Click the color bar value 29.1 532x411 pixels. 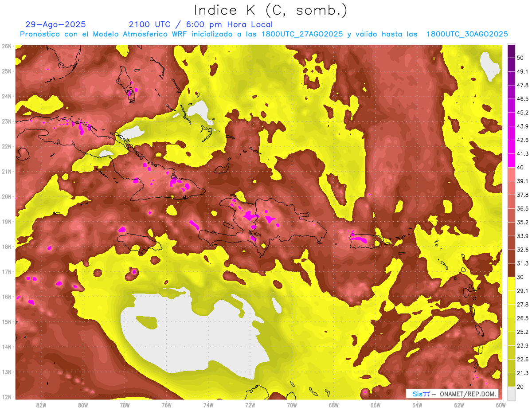tap(522, 291)
